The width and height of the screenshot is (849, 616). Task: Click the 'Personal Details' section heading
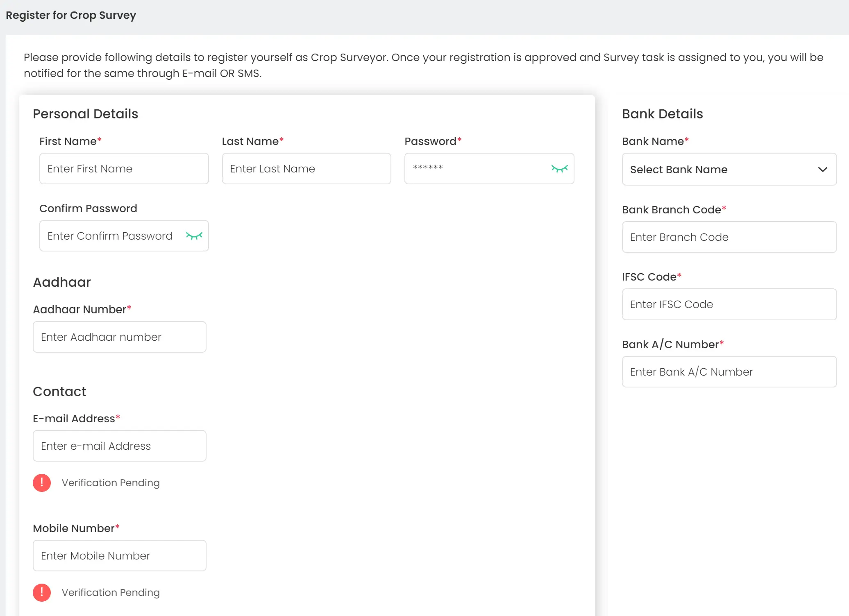86,114
